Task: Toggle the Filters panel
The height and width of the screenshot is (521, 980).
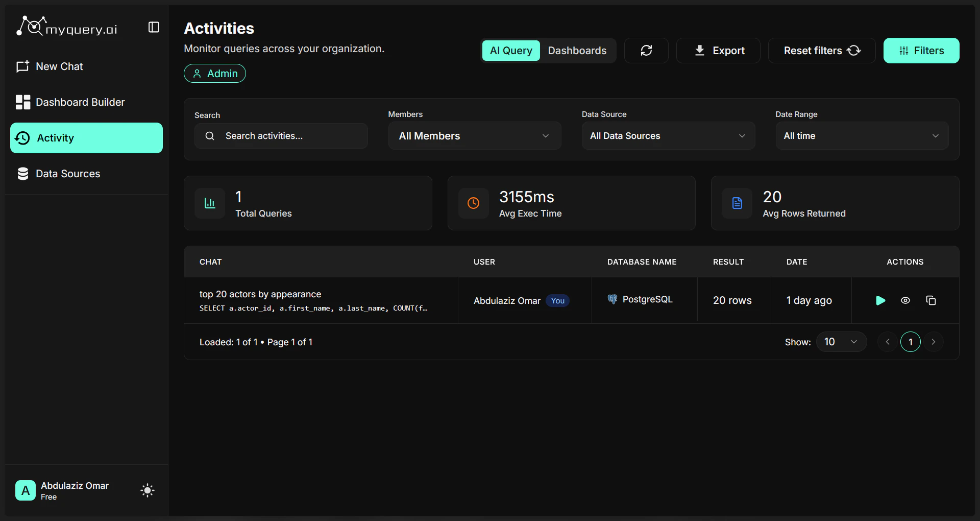Action: (x=921, y=51)
